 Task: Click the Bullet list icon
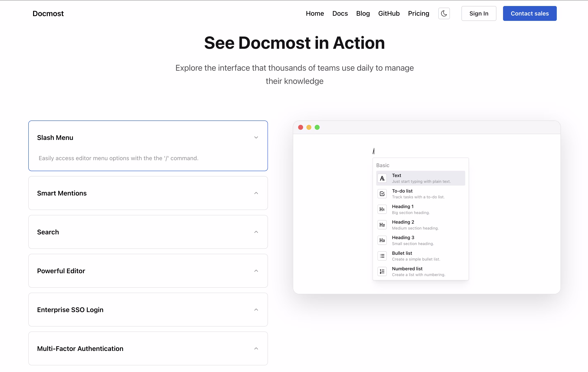[x=382, y=256]
